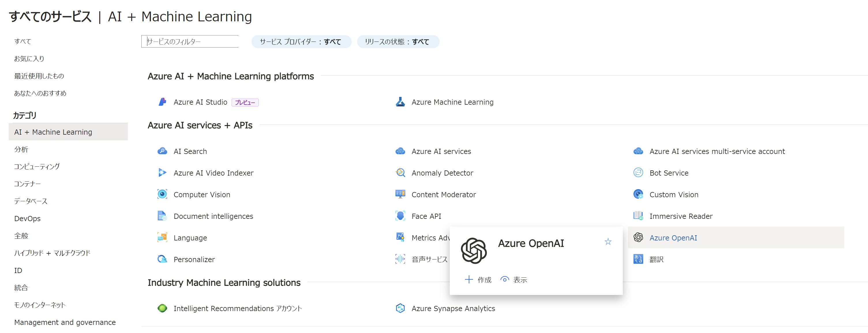Screen dimensions: 868x333
Task: Click the Language service icon
Action: [162, 237]
